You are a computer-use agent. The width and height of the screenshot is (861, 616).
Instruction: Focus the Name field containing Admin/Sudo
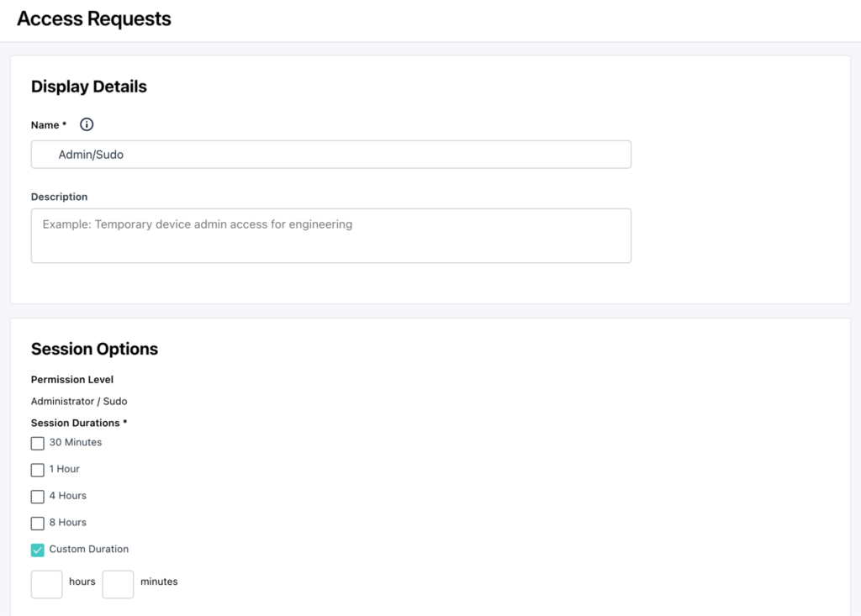(331, 155)
